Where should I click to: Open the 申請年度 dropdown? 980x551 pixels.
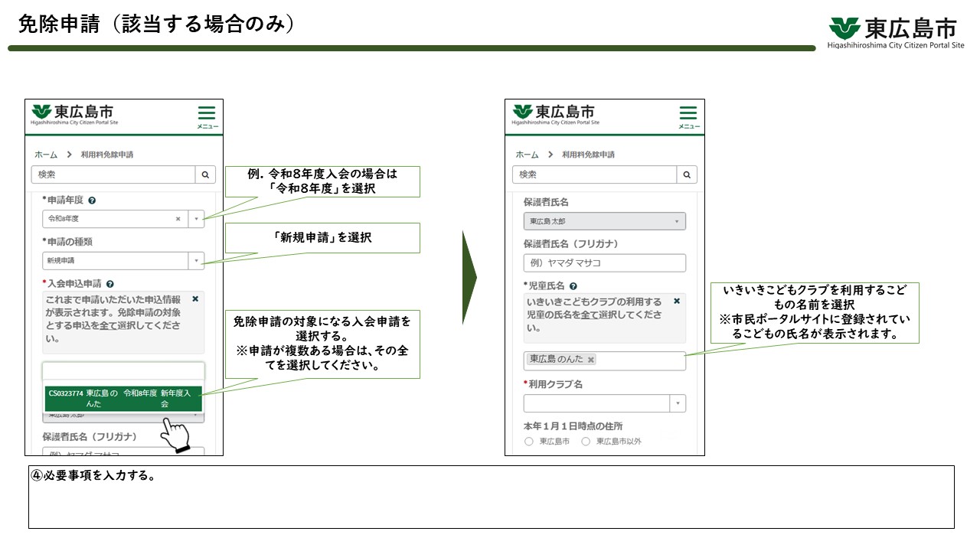coord(197,218)
